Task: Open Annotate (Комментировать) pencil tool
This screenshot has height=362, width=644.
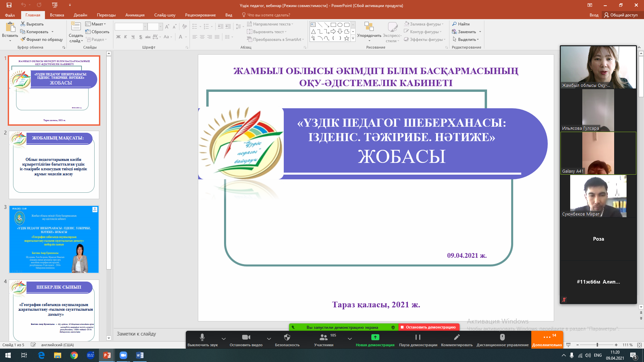Action: (x=457, y=340)
